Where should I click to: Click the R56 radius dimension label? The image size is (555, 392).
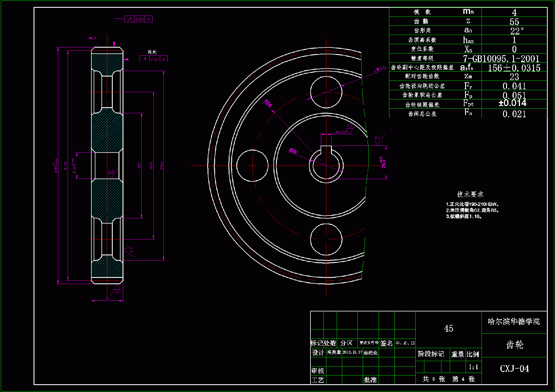click(x=268, y=103)
